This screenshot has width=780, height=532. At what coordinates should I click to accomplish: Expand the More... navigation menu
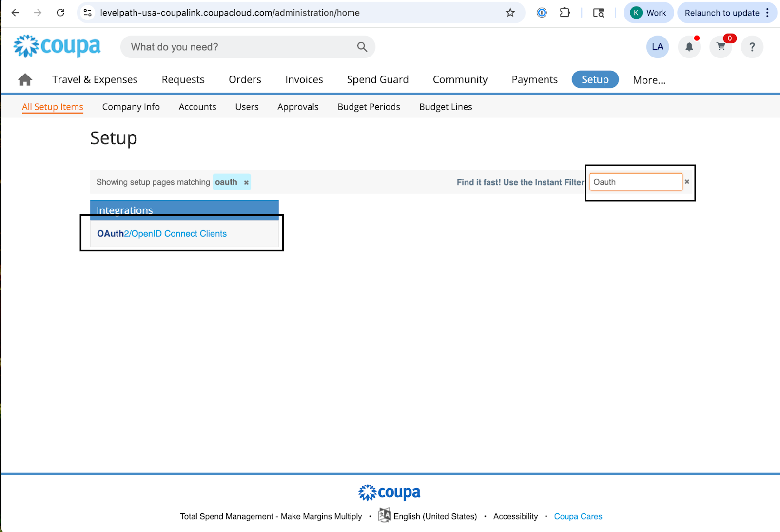[648, 80]
